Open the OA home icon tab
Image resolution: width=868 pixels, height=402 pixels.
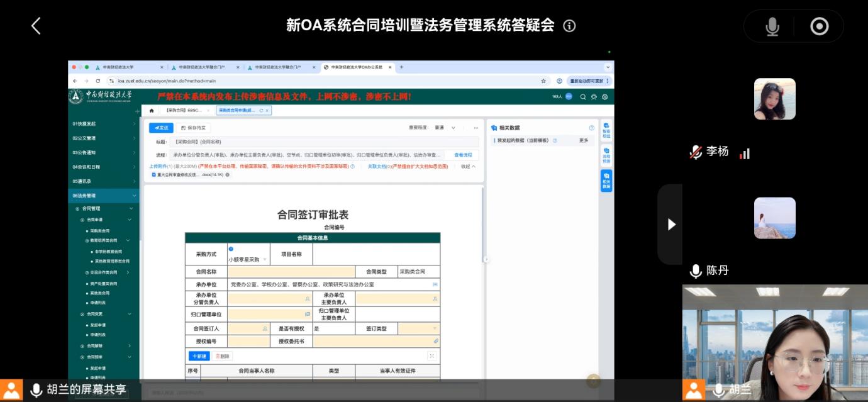tap(151, 111)
